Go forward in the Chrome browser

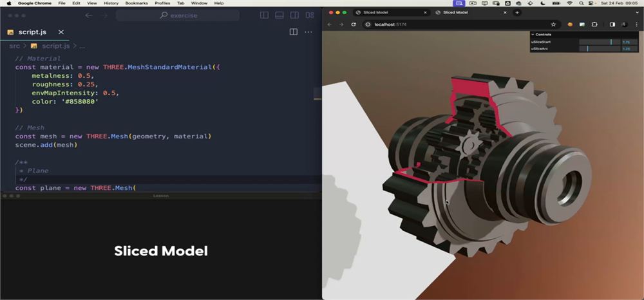coord(341,24)
